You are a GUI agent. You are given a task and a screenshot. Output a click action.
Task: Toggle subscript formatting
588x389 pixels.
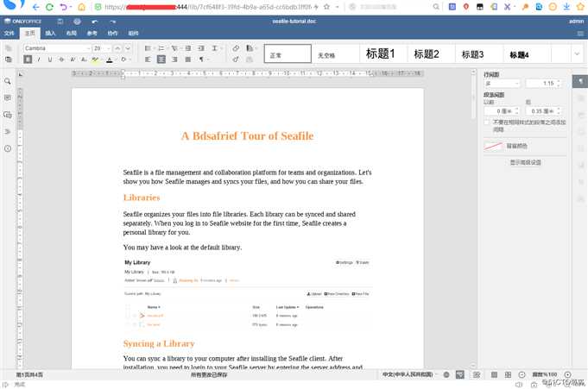[x=84, y=60]
